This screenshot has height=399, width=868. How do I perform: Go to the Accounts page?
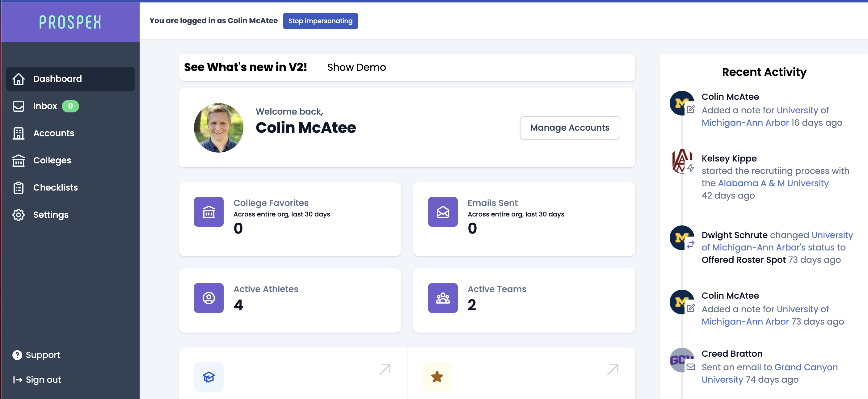[x=53, y=133]
